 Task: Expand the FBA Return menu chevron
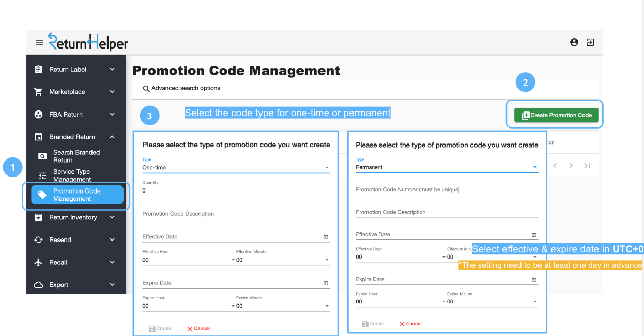pyautogui.click(x=112, y=114)
